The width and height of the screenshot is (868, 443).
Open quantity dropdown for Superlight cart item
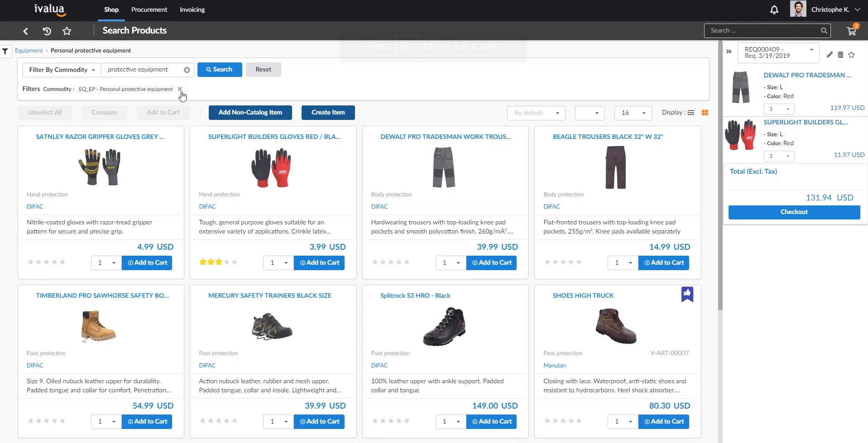[x=779, y=156]
